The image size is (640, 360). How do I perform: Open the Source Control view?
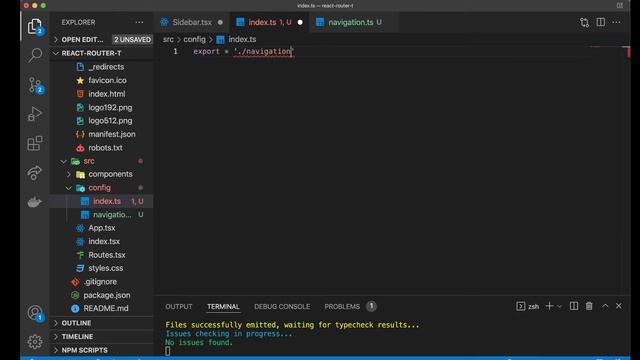click(x=35, y=85)
